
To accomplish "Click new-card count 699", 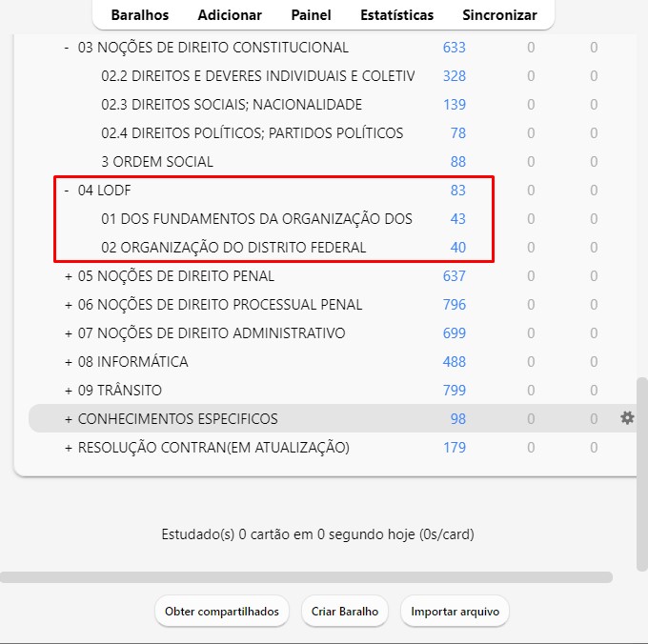I will (x=455, y=332).
